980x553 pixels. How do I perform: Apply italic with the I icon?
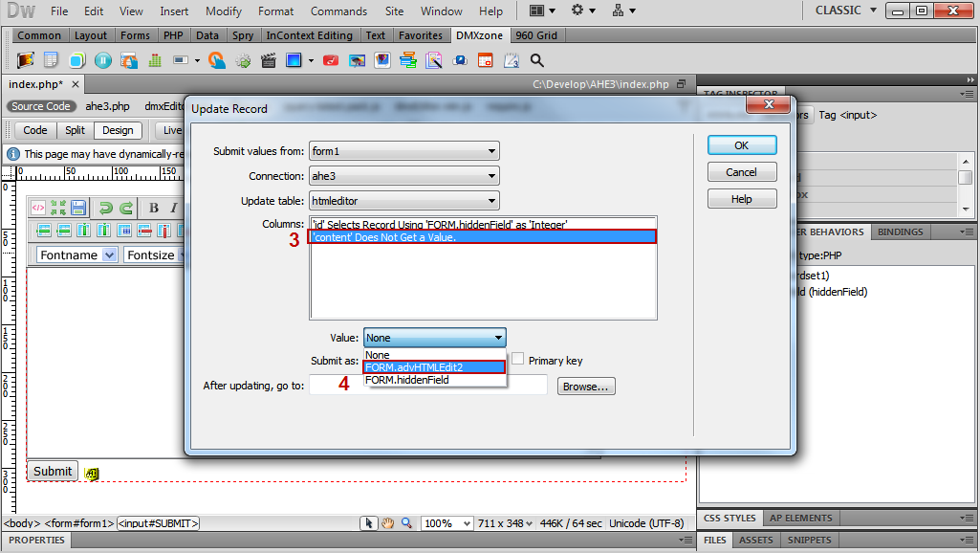[174, 208]
